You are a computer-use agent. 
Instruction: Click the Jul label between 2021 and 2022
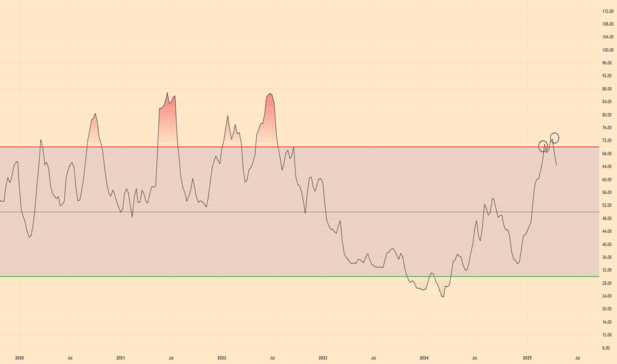point(171,358)
